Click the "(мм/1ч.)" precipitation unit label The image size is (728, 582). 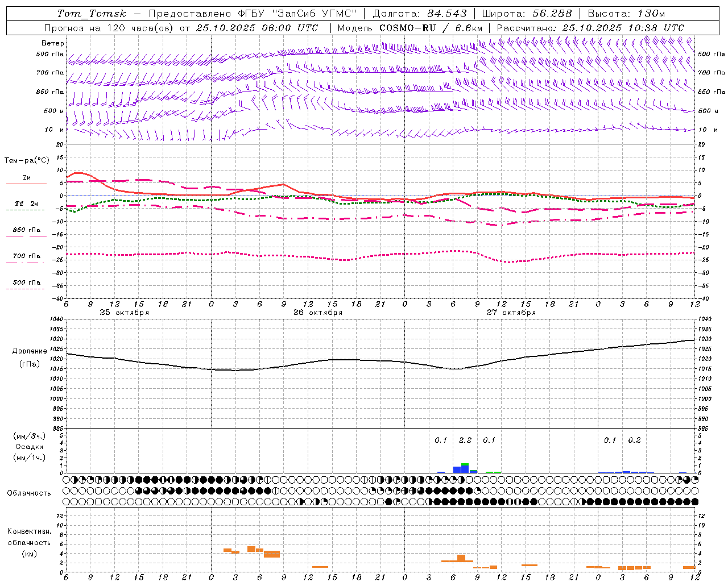pos(30,457)
